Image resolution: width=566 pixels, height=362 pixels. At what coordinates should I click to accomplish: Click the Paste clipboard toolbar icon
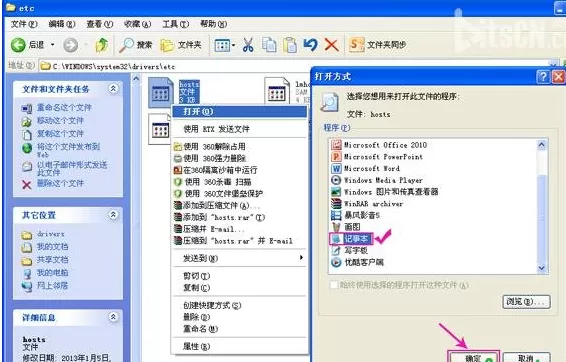point(290,45)
